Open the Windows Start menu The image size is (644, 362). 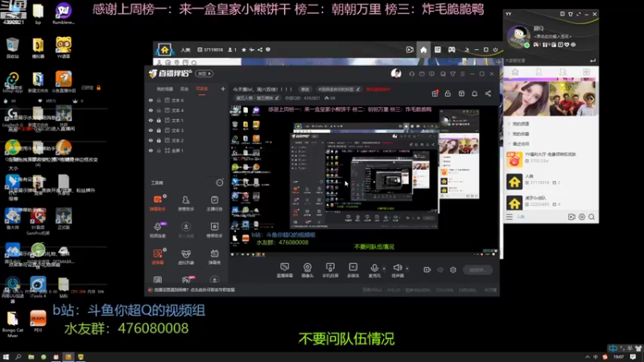click(6, 357)
